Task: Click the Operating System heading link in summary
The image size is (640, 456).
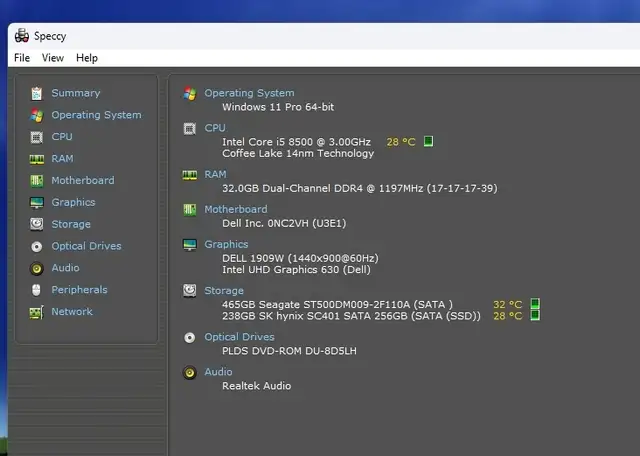Action: point(249,93)
